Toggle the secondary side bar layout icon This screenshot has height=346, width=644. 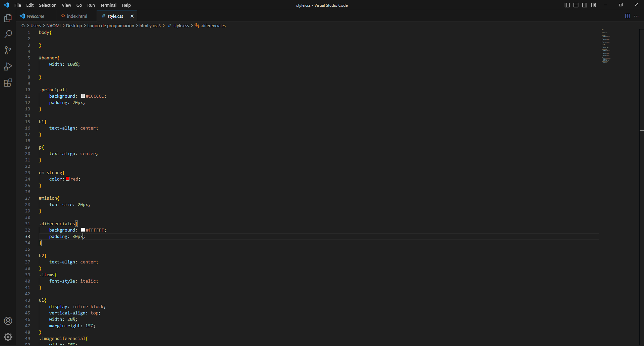pos(585,5)
